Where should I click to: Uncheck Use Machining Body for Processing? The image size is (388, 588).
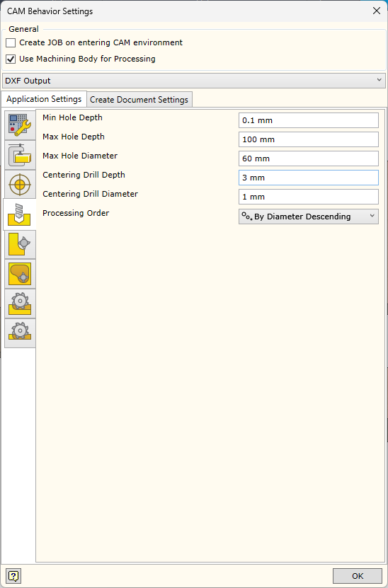point(11,59)
